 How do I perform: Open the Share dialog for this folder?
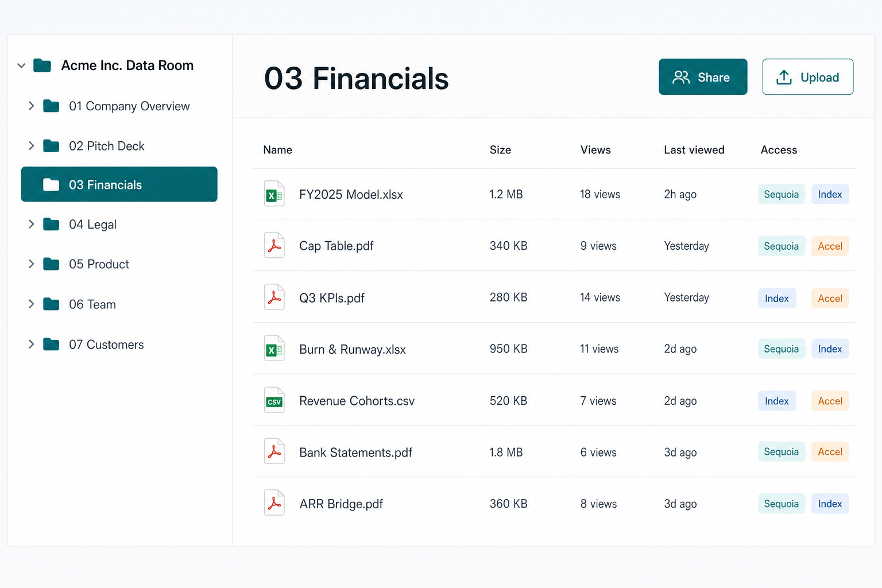(x=703, y=77)
